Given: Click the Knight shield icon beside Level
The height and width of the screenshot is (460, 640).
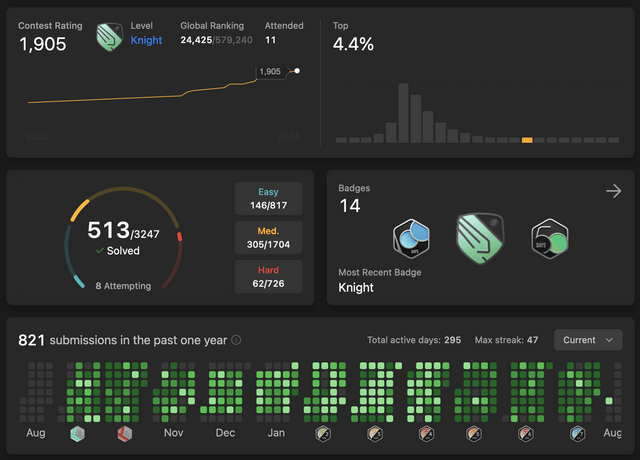Looking at the screenshot, I should (109, 37).
